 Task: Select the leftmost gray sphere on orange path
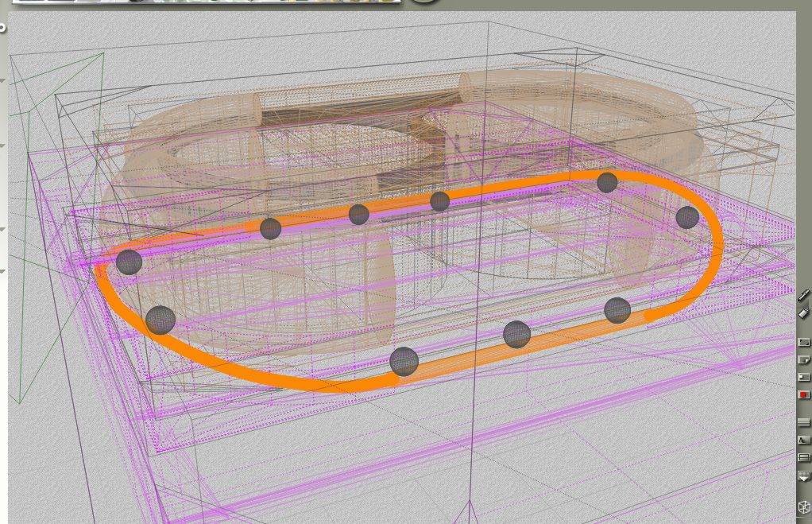[x=129, y=262]
